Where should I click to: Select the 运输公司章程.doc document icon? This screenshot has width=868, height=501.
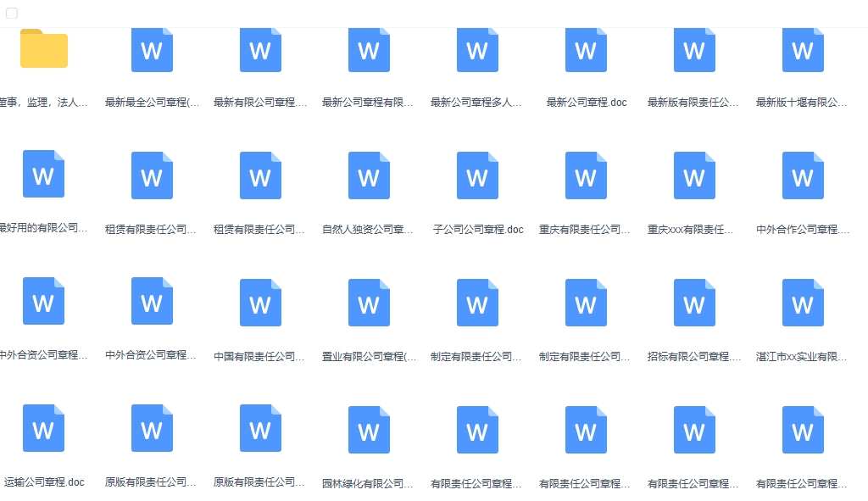43,429
